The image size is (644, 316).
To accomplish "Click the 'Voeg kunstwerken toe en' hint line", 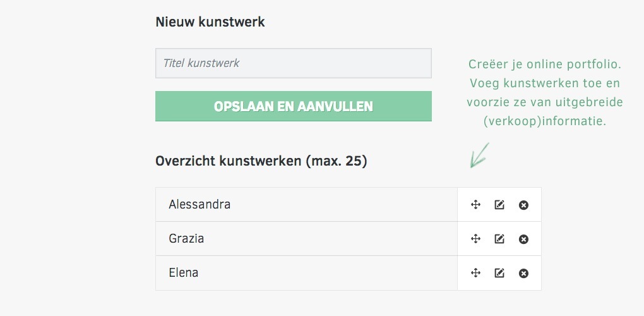I will (x=545, y=83).
